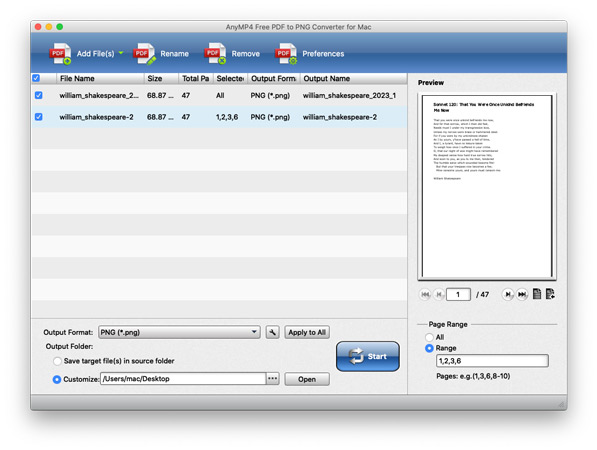Sort by File Name column header

[x=100, y=78]
